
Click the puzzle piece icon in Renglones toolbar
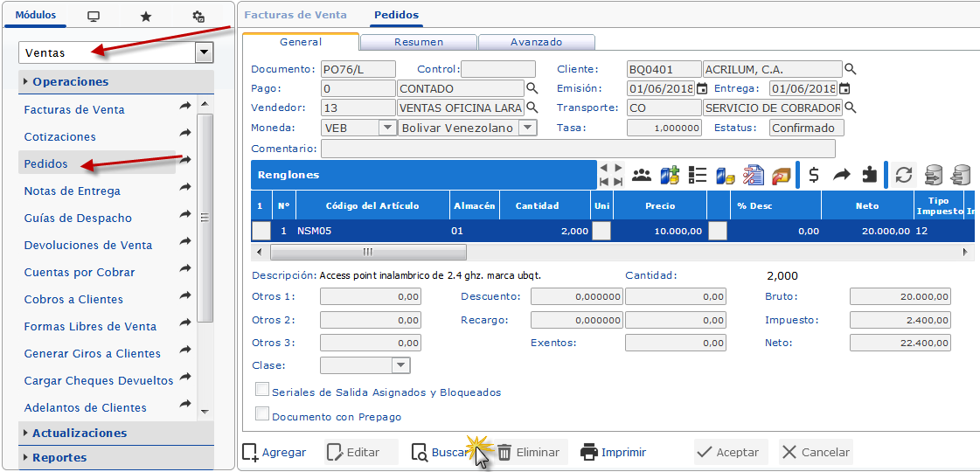tap(869, 175)
